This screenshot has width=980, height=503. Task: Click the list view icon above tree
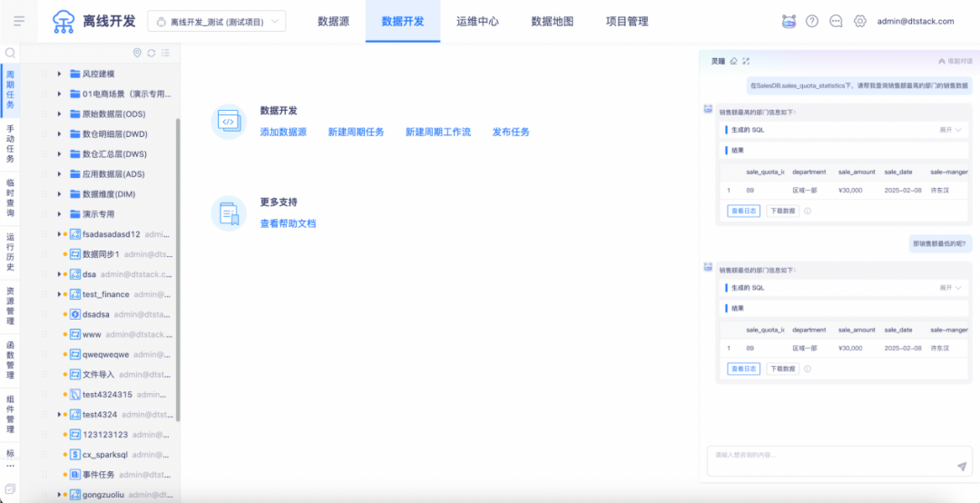point(166,54)
